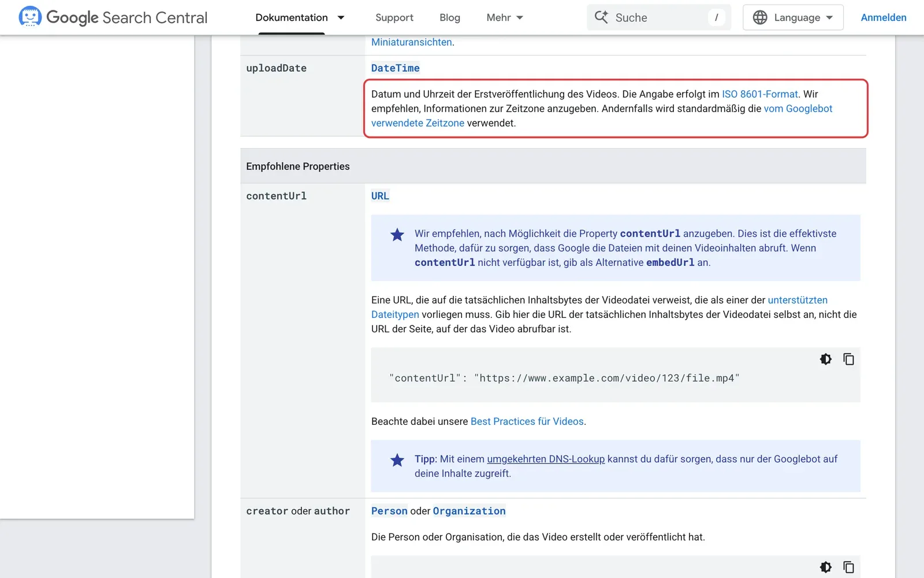This screenshot has height=578, width=924.
Task: Toggle dark theme on contentUrl code block
Action: point(826,359)
